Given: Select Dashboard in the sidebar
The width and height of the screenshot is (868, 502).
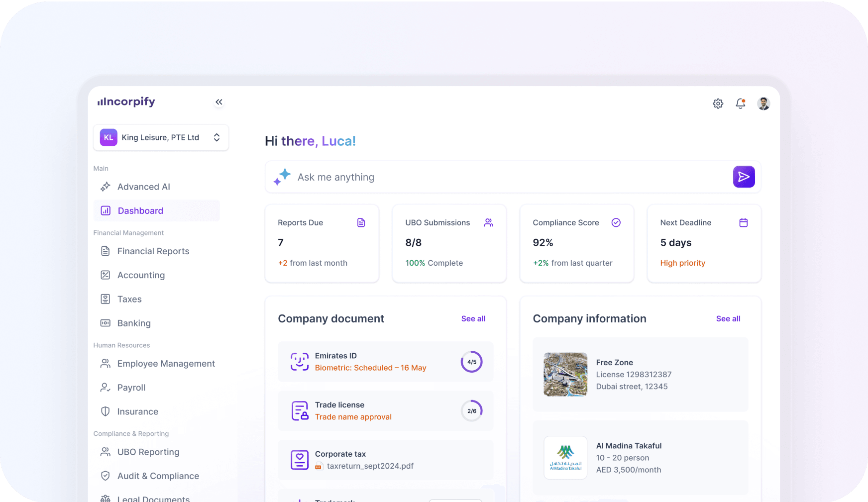Looking at the screenshot, I should [140, 211].
